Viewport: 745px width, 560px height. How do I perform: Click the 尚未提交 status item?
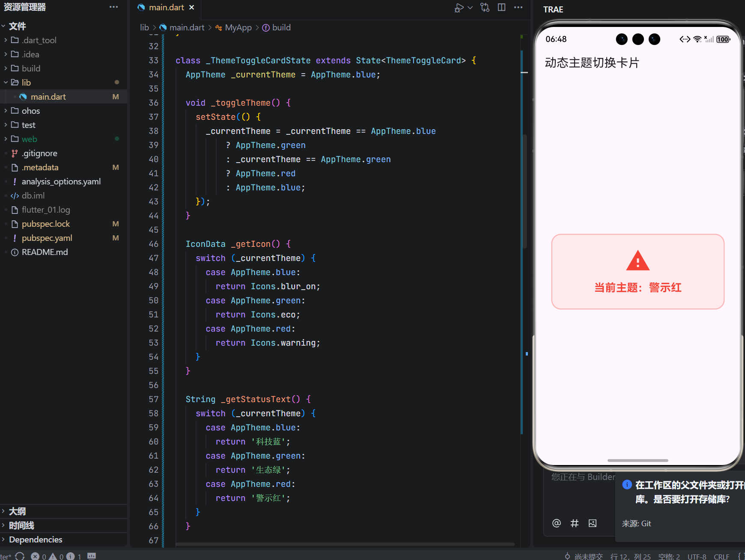click(584, 556)
